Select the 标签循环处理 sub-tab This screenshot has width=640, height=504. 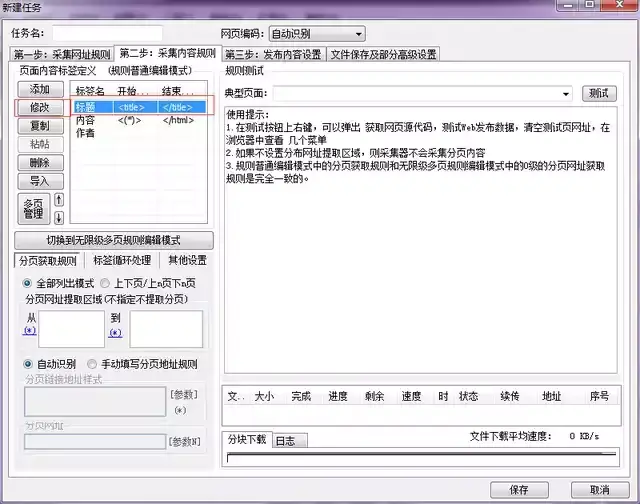click(122, 260)
